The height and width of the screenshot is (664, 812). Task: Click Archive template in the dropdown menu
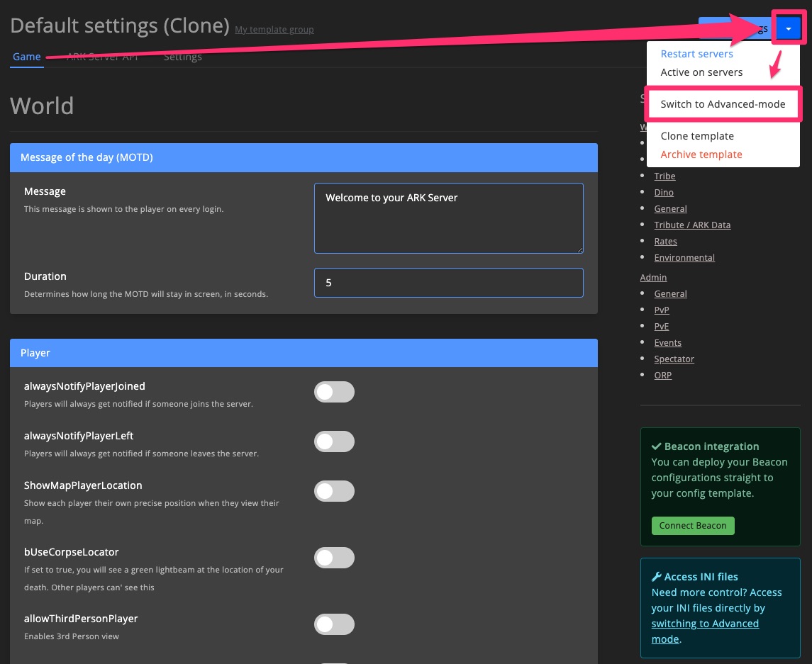tap(701, 154)
